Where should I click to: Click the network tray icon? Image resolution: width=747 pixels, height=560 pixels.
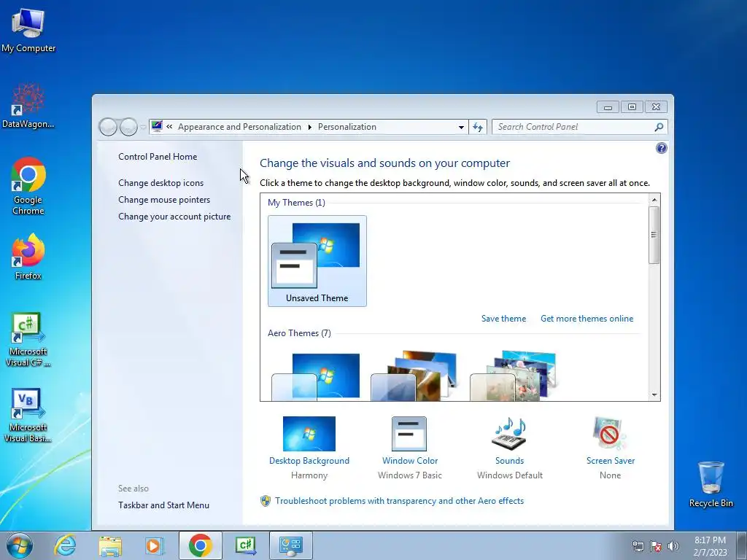[638, 546]
